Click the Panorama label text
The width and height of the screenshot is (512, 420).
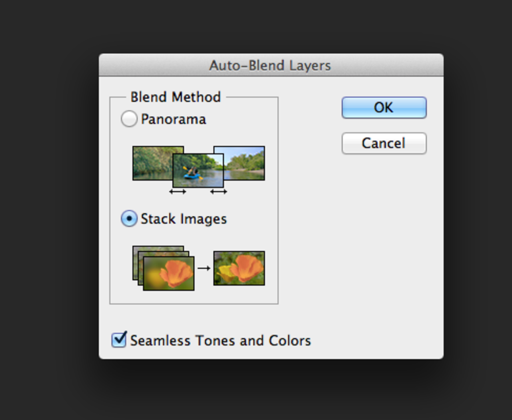pos(173,119)
